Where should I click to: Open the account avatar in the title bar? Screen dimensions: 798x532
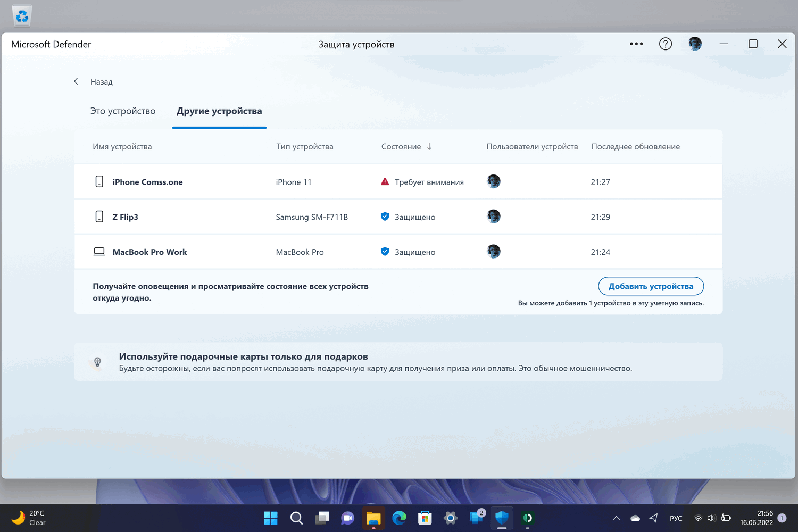coord(695,44)
